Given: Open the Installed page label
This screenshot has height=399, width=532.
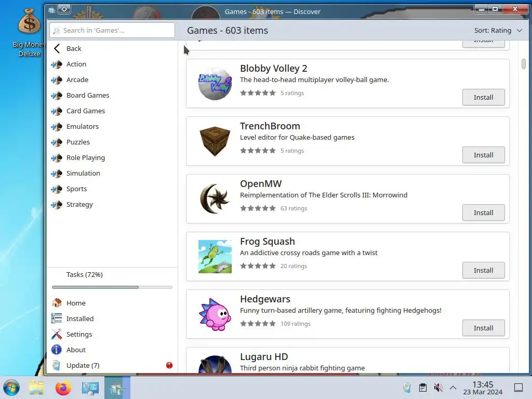Looking at the screenshot, I should click(80, 318).
